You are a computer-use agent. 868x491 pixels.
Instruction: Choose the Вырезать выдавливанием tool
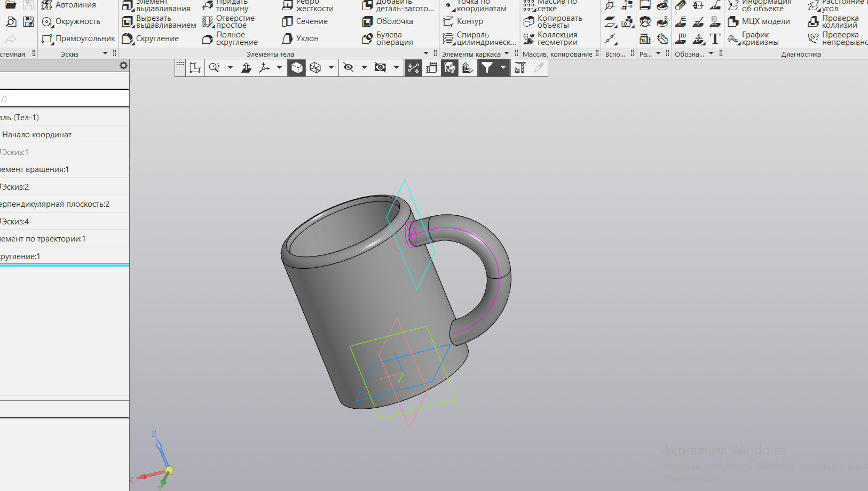[x=159, y=22]
